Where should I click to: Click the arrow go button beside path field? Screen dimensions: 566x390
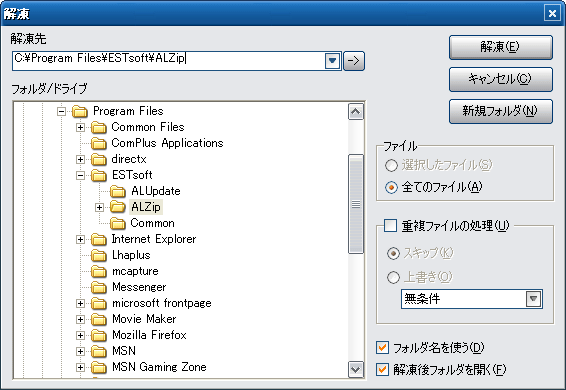(x=353, y=61)
